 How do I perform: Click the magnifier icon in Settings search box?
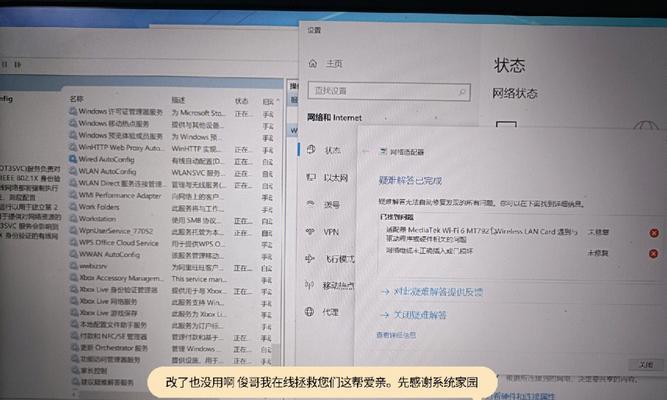(462, 91)
